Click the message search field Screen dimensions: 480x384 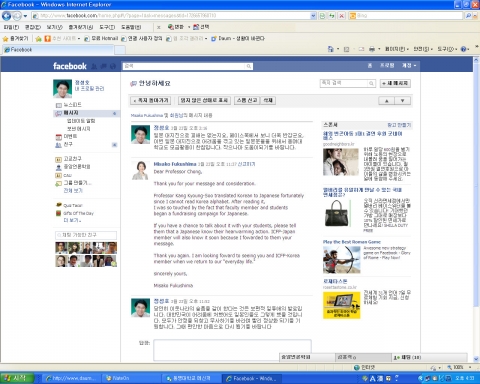pos(344,83)
